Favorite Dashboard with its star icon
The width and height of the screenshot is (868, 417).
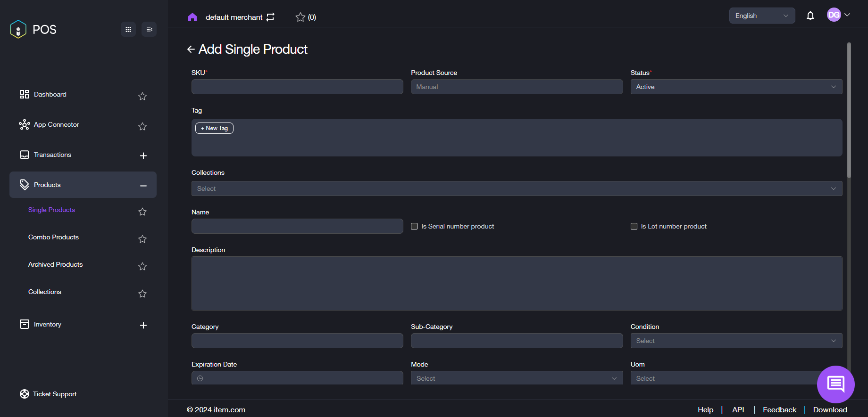(142, 96)
